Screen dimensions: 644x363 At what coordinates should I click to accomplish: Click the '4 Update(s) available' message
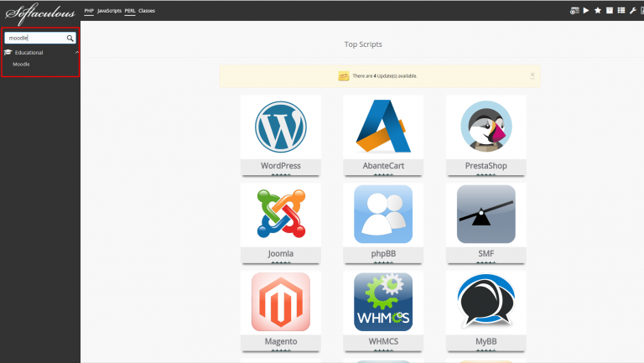point(385,76)
